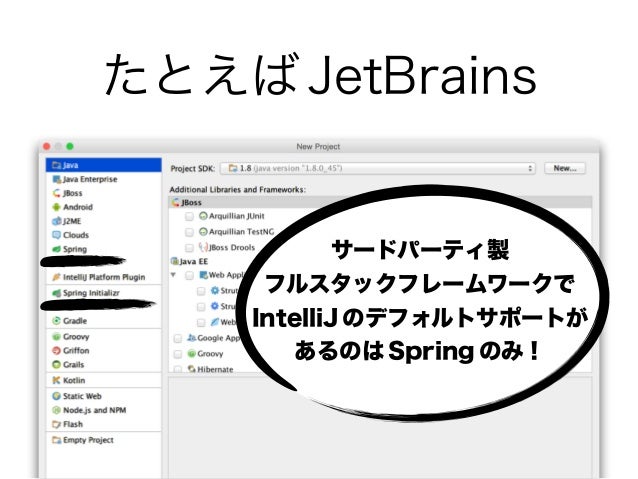Select the Java project type icon
The image size is (638, 479).
click(x=57, y=165)
